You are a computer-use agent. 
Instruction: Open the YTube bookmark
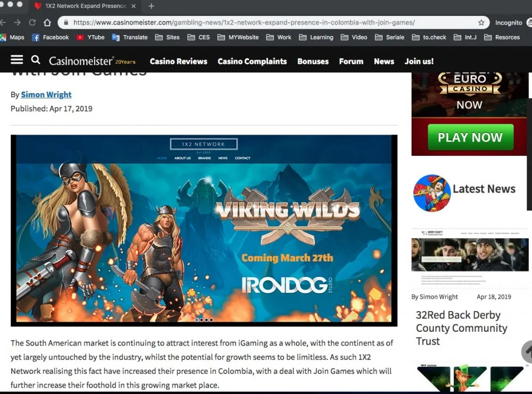pos(90,37)
